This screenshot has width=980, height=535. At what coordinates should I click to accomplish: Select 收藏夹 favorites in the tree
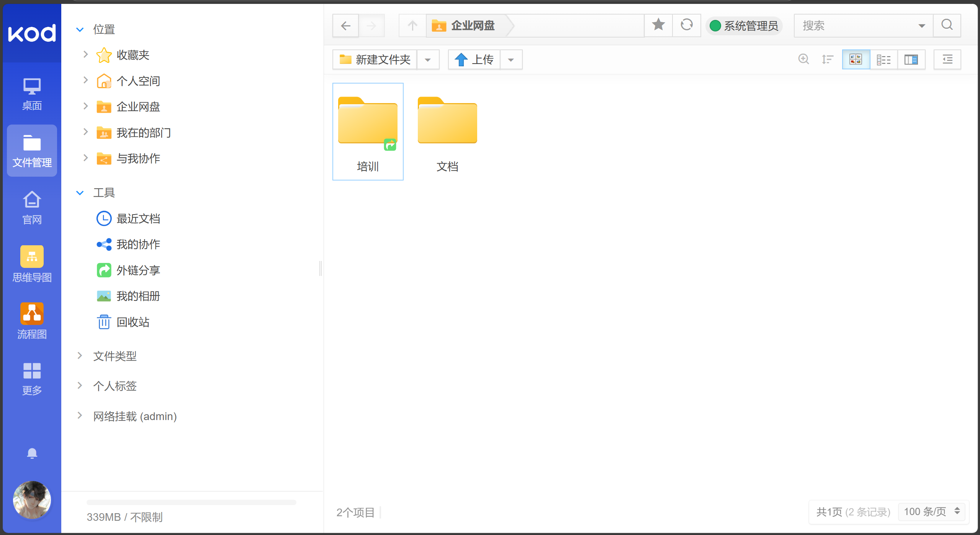tap(123, 55)
